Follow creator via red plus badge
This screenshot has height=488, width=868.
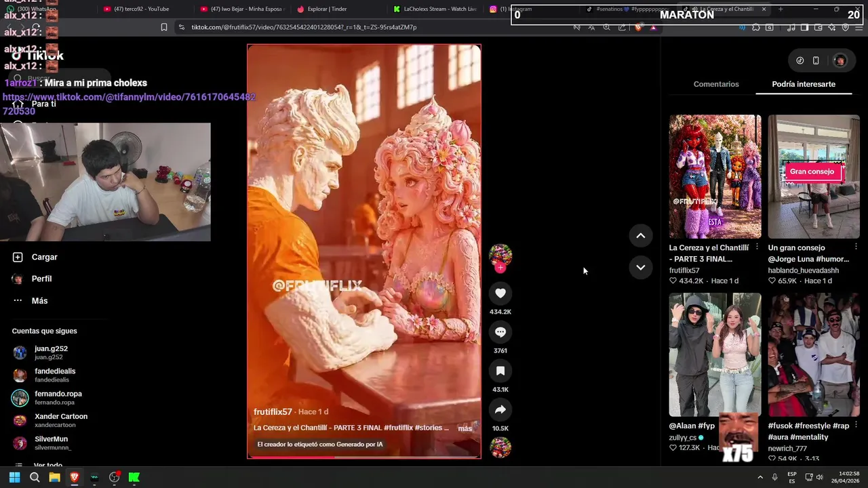point(500,268)
